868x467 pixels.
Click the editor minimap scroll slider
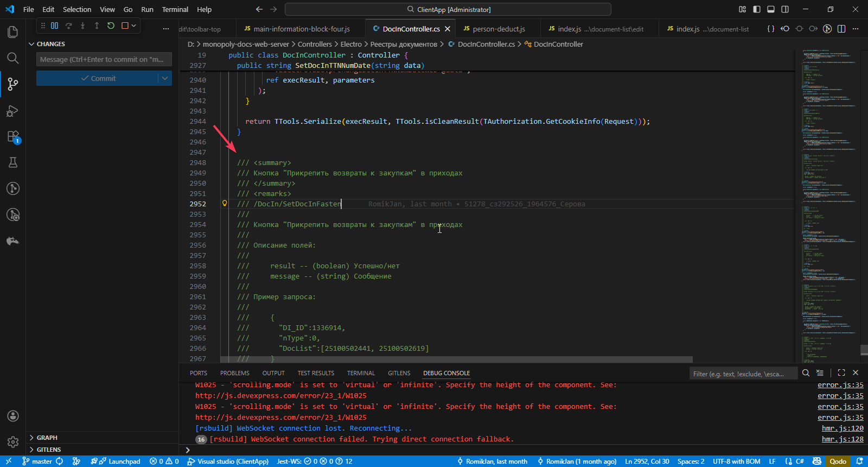tap(864, 350)
